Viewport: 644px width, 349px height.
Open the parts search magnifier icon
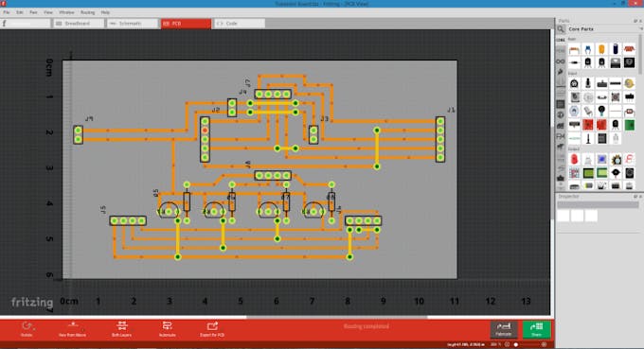[x=561, y=29]
